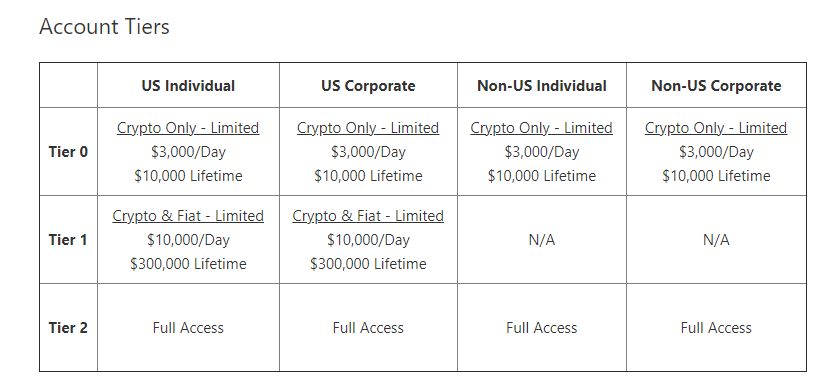Screen dimensions: 840x387
Task: Select the Non-US Individual column header
Action: (x=542, y=86)
